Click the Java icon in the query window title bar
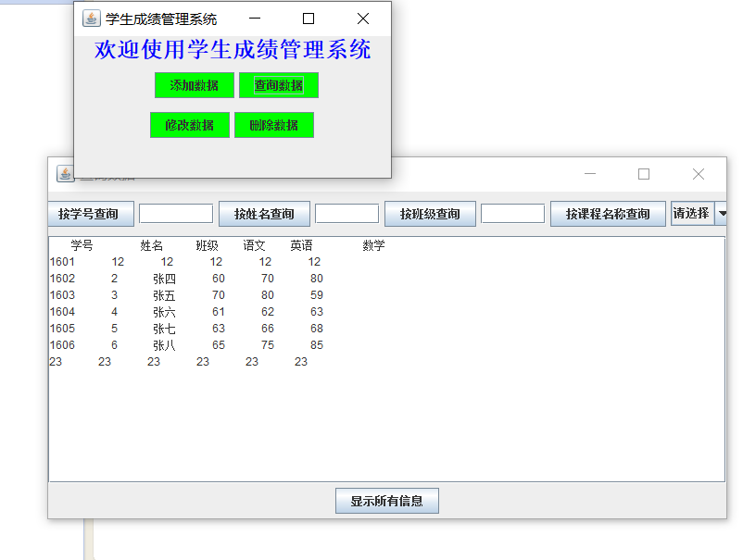Screen dimensions: 743x560 pyautogui.click(x=65, y=174)
